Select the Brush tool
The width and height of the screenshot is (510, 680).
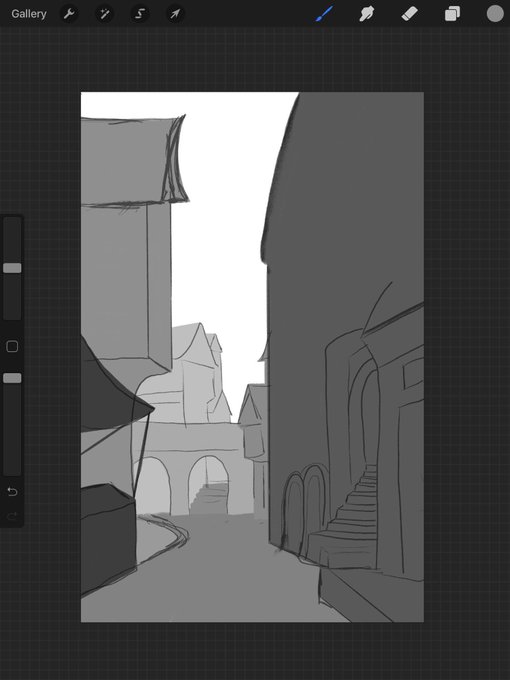click(x=324, y=14)
